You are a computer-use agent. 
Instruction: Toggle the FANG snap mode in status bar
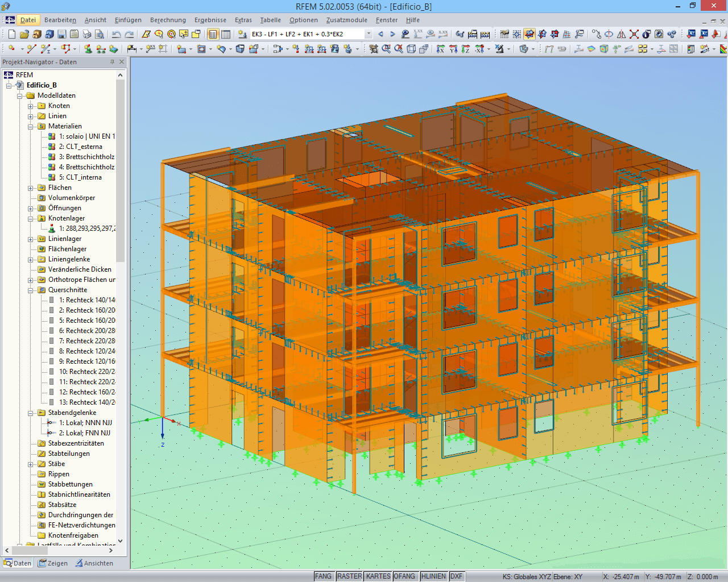click(x=323, y=576)
